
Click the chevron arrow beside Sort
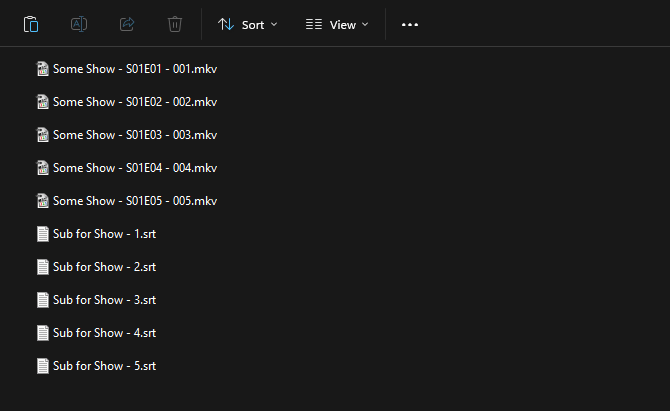coord(274,24)
